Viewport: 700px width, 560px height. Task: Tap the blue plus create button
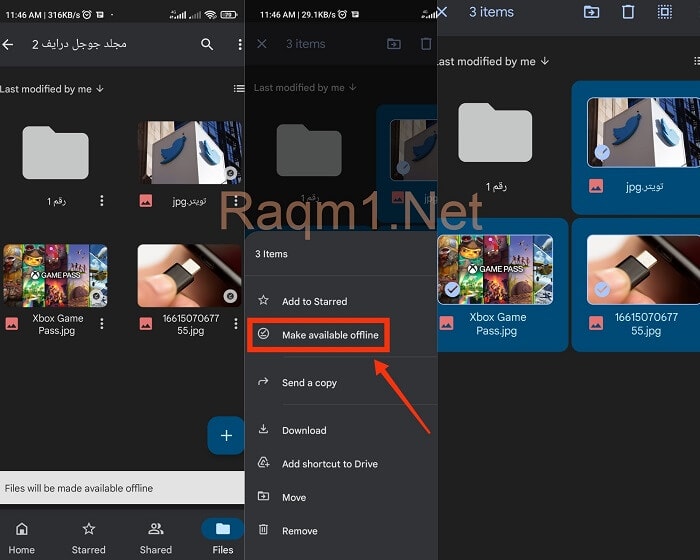tap(226, 436)
